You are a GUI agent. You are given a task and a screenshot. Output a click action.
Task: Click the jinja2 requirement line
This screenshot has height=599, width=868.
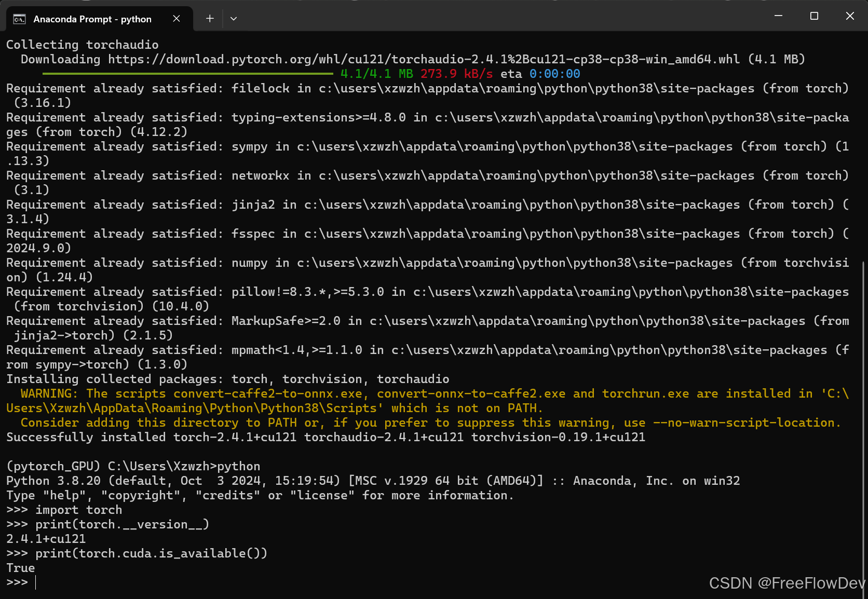coord(428,212)
